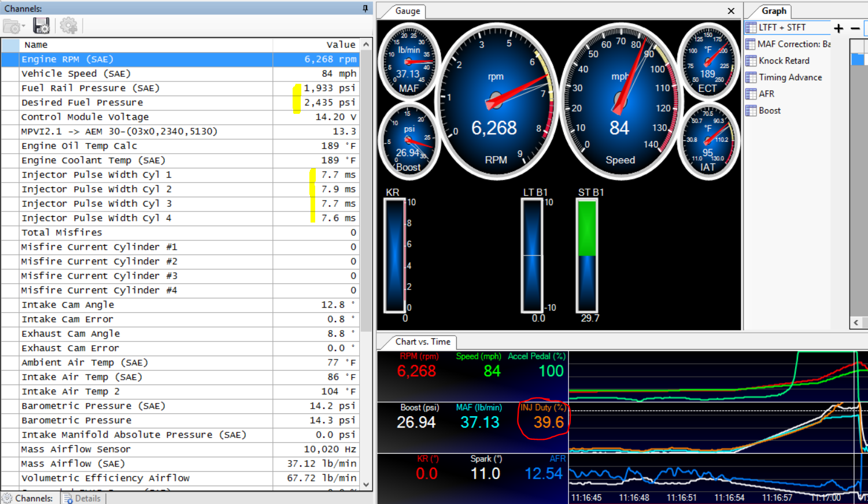Click the Boost table icon
The width and height of the screenshot is (868, 504).
(x=751, y=111)
